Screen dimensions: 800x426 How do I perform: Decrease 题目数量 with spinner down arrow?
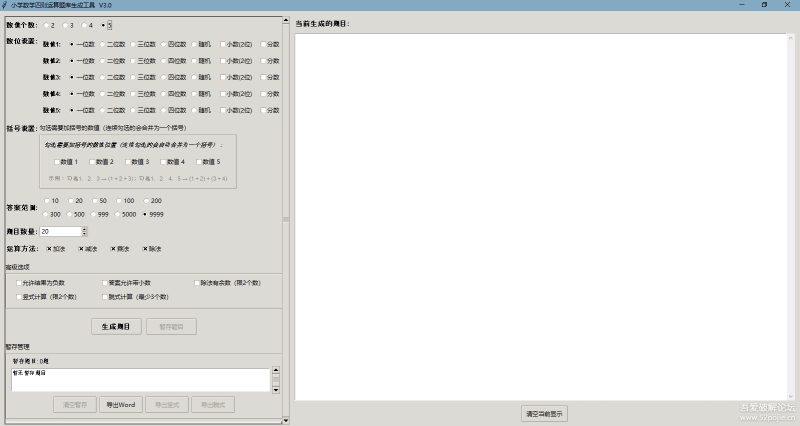pos(85,234)
